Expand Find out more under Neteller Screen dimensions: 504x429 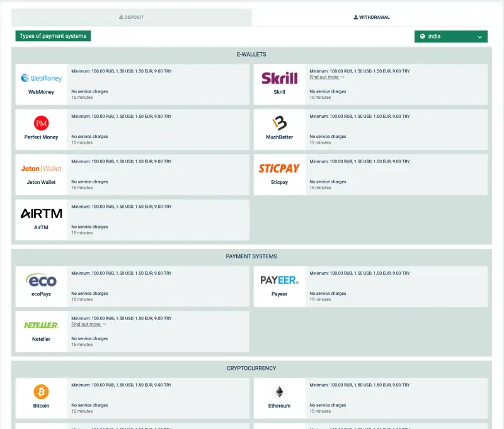tap(88, 324)
